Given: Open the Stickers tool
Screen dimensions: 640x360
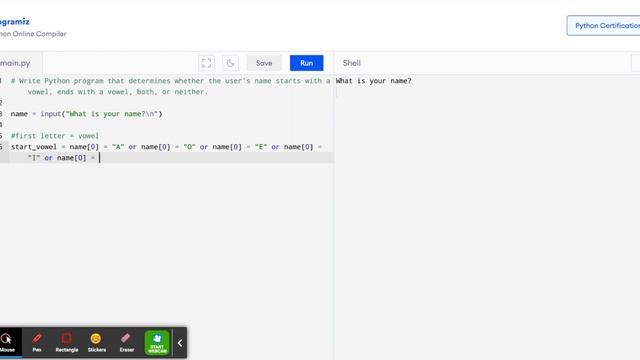Looking at the screenshot, I should pos(97,342).
